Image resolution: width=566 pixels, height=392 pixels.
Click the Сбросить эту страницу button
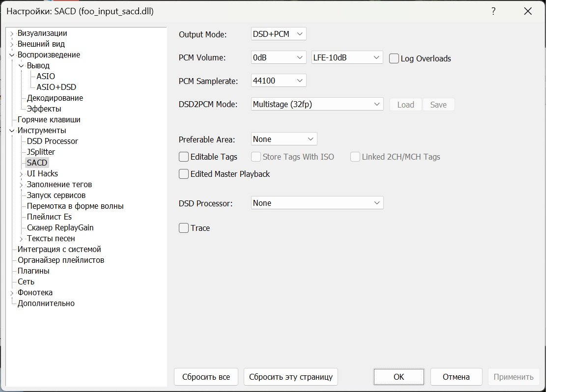[x=291, y=377]
